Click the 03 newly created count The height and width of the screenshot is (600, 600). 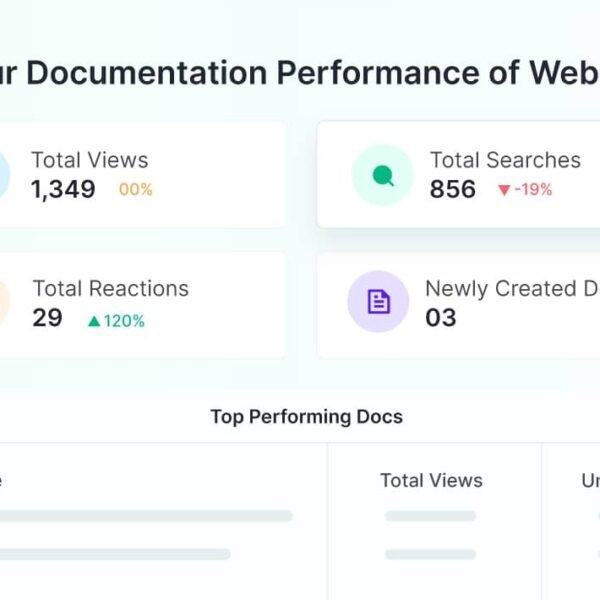pyautogui.click(x=441, y=318)
